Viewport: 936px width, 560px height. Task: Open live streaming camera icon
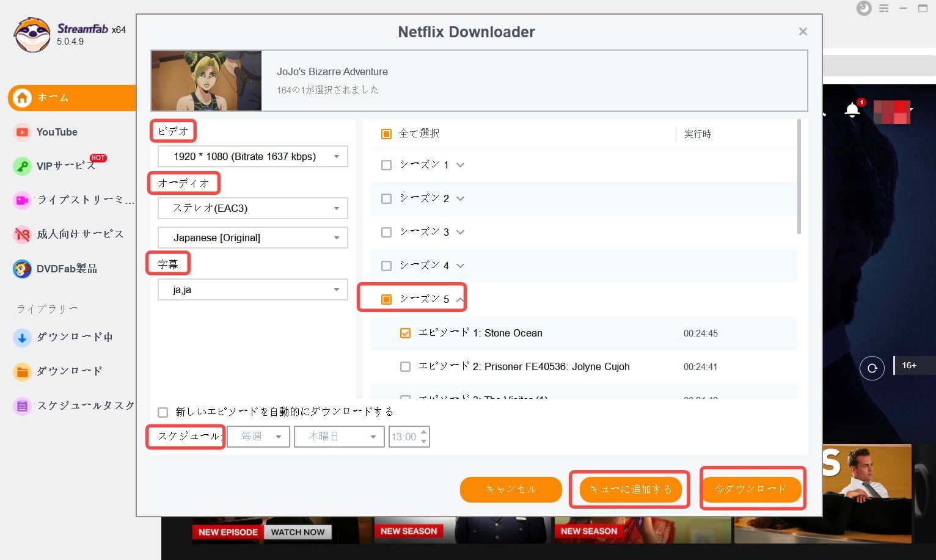(22, 200)
